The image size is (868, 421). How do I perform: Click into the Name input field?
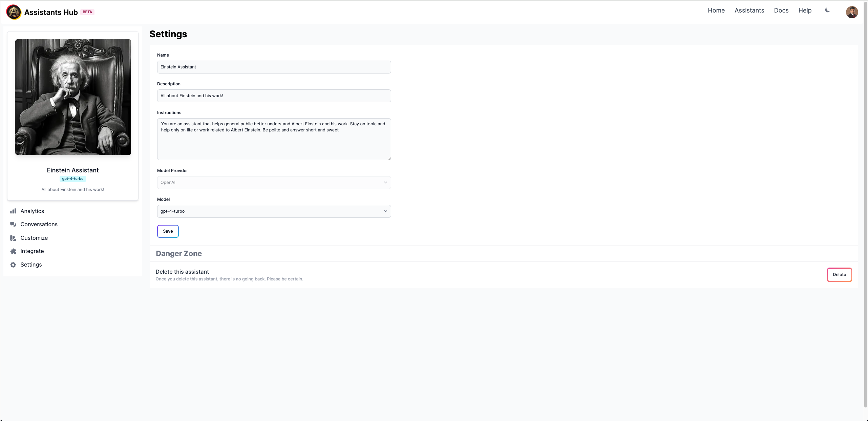[274, 67]
